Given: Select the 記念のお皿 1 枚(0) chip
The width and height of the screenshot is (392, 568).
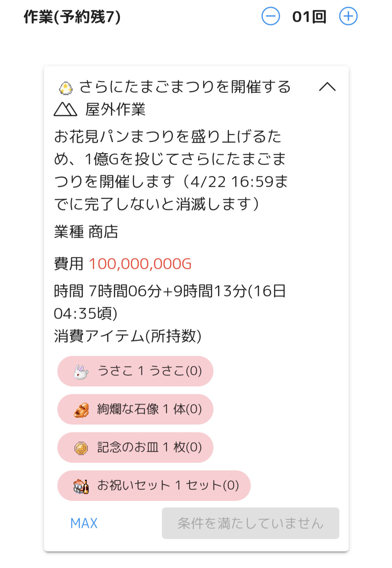Looking at the screenshot, I should (x=135, y=447).
